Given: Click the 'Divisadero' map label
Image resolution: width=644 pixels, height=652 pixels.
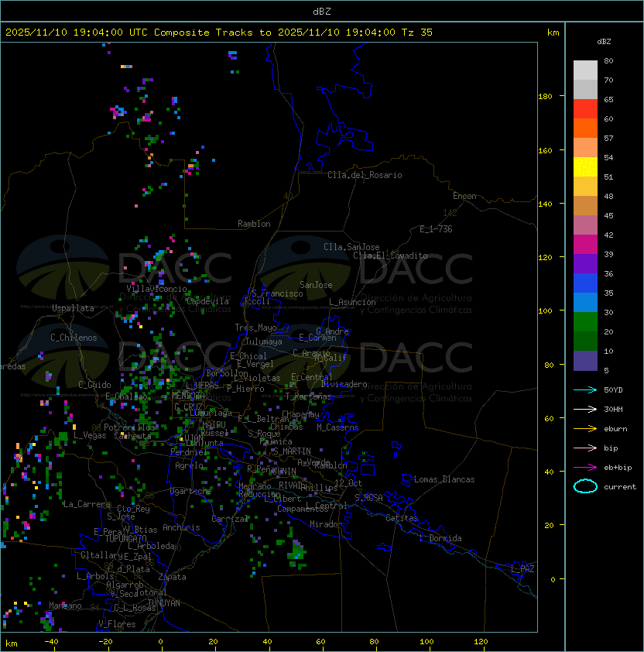Looking at the screenshot, I should (344, 384).
